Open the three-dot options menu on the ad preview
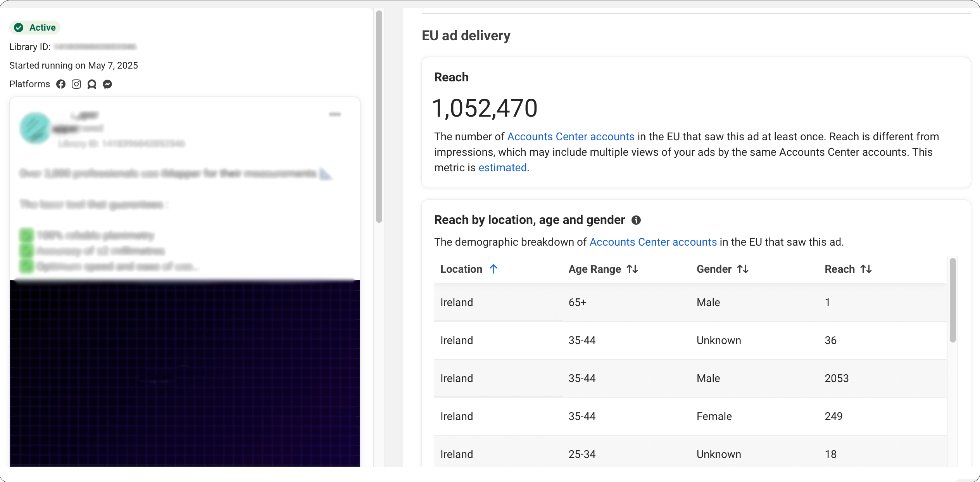 [334, 114]
